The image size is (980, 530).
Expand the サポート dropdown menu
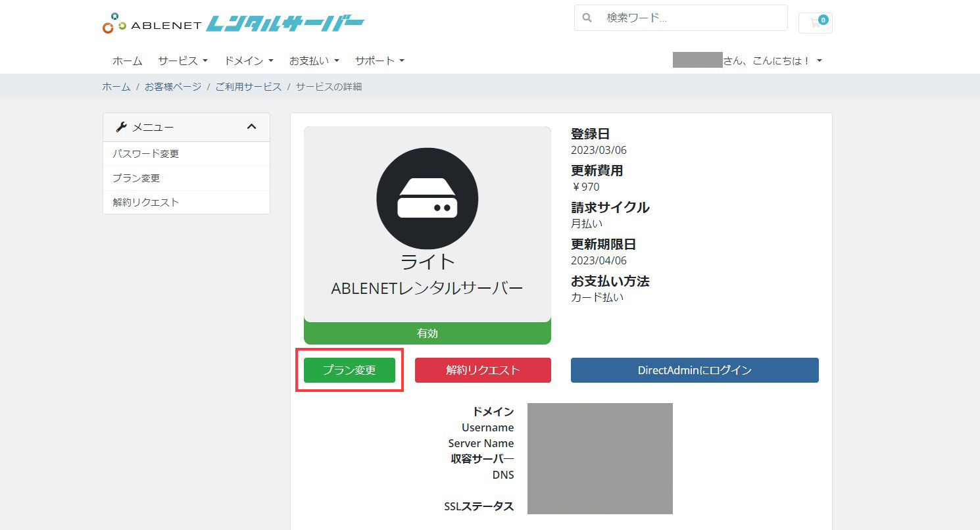(x=380, y=60)
